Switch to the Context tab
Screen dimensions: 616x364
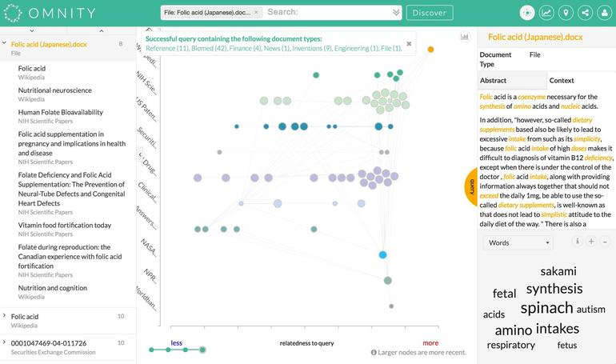562,81
